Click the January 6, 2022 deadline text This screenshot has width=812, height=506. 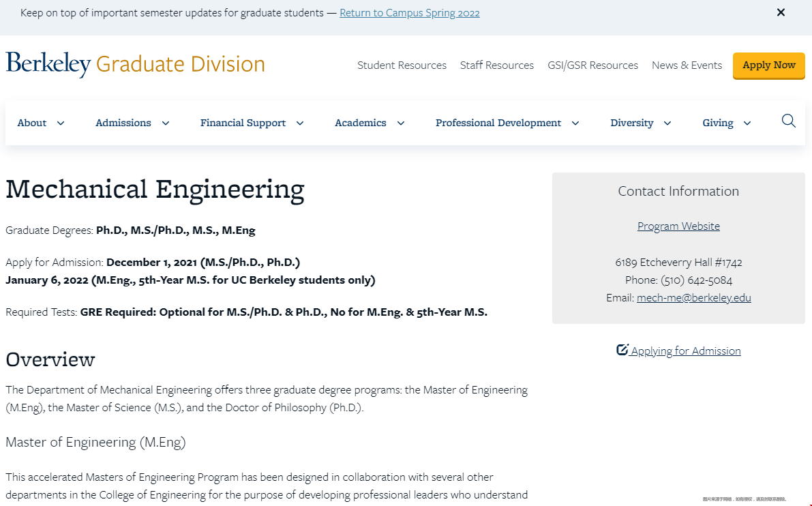190,280
